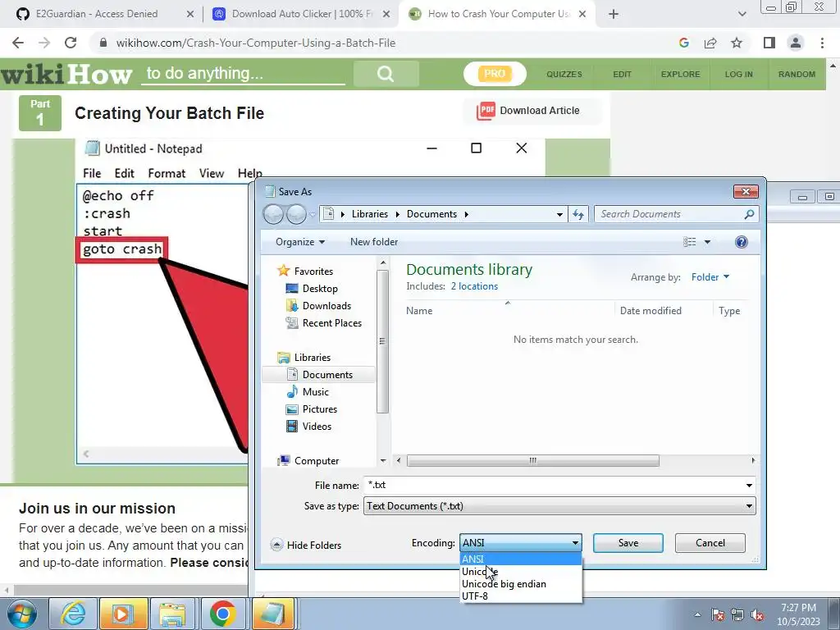Click the Notepad taskbar icon
The image size is (840, 630).
pyautogui.click(x=272, y=614)
